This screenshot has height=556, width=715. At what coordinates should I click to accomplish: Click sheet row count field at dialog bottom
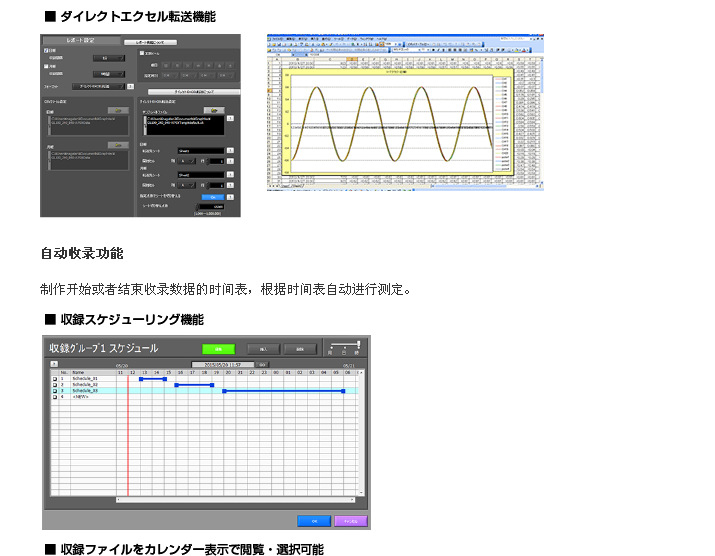click(x=211, y=207)
